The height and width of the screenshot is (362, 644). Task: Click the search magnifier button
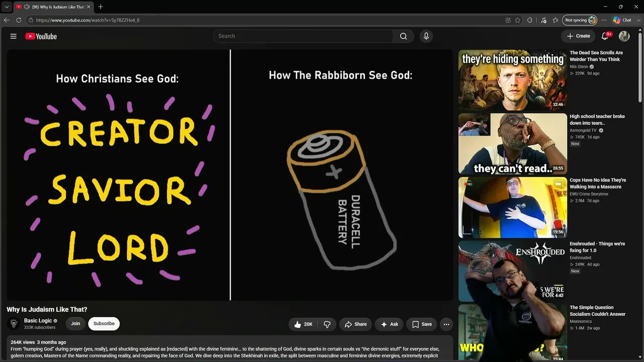click(404, 36)
